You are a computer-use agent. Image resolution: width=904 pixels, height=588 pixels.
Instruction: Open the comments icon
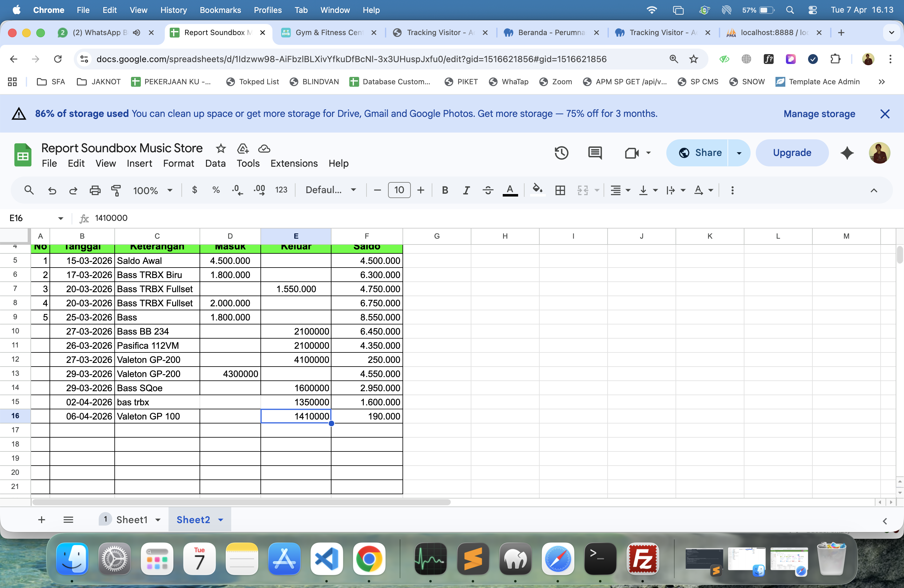point(595,153)
